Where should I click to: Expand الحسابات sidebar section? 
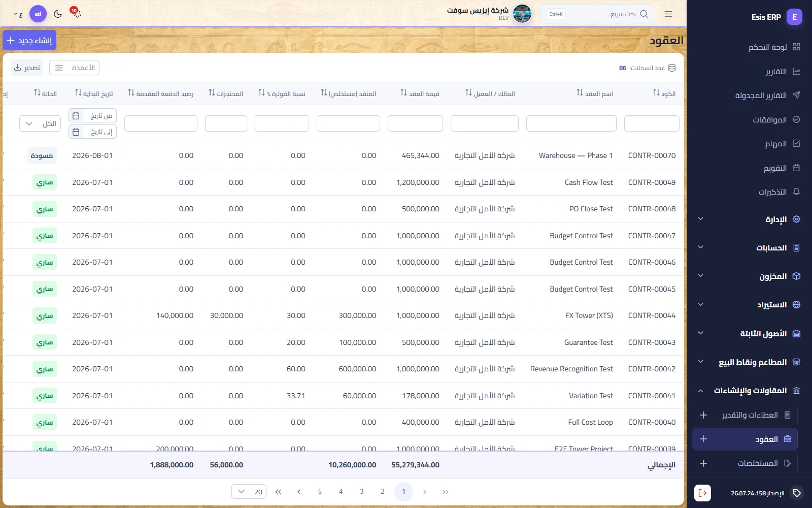(749, 247)
